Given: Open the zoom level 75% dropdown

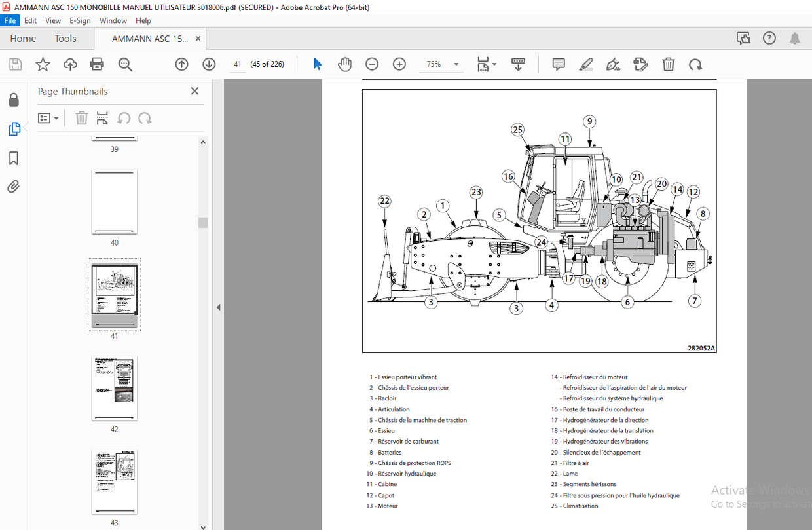Looking at the screenshot, I should click(456, 64).
